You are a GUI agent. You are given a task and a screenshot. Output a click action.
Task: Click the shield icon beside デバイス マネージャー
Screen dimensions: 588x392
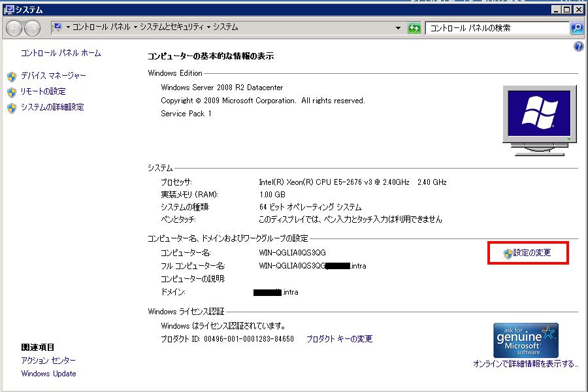11,76
